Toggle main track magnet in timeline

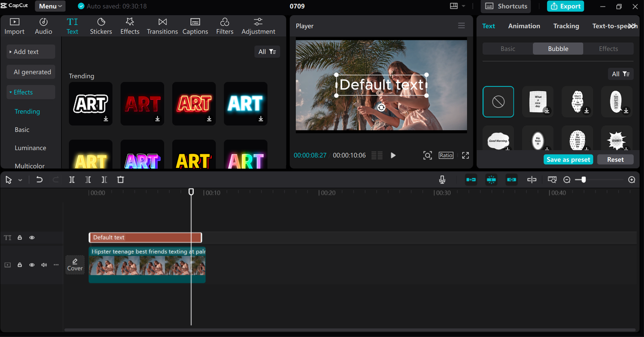point(471,180)
